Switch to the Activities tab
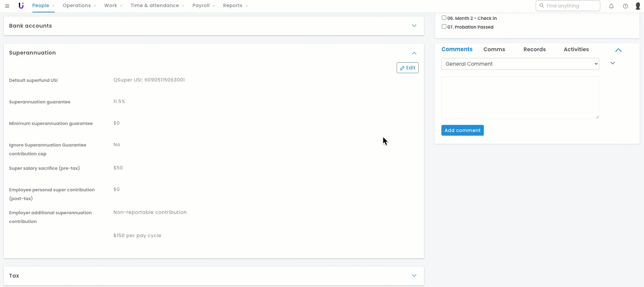This screenshot has width=644, height=287. pyautogui.click(x=576, y=50)
